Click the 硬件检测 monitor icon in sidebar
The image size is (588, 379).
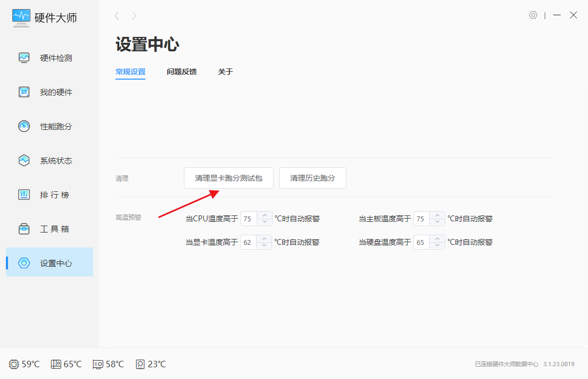coord(24,58)
